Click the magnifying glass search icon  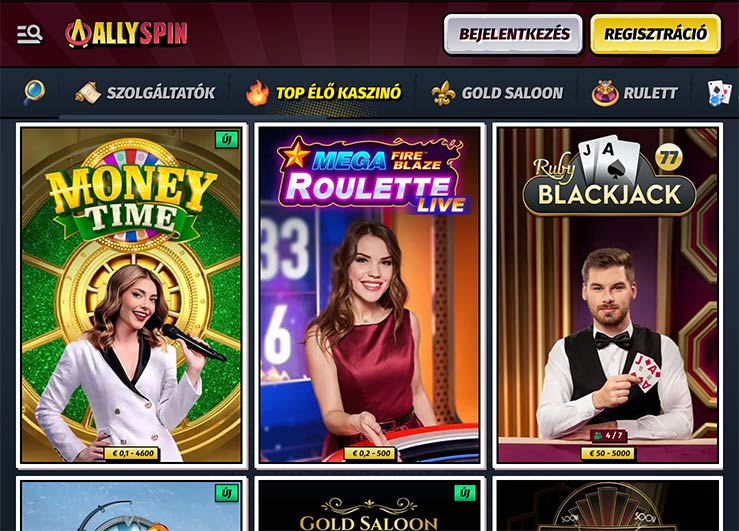click(x=34, y=92)
